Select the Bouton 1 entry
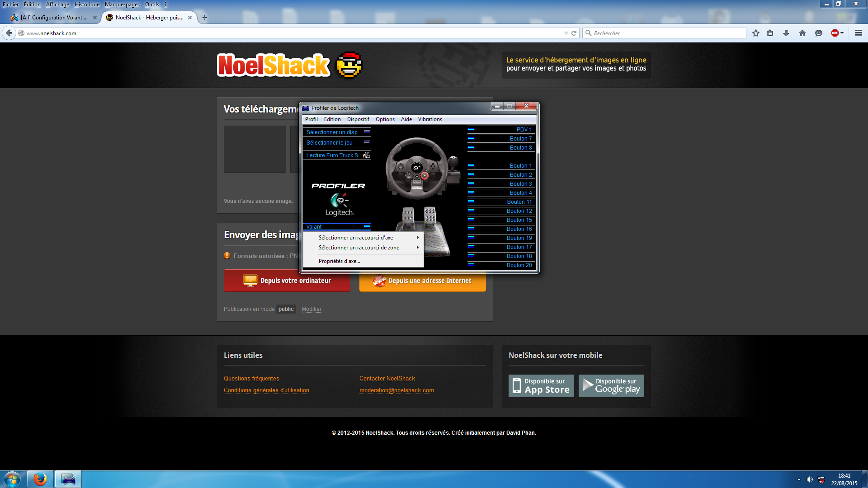This screenshot has height=488, width=868. coord(501,166)
